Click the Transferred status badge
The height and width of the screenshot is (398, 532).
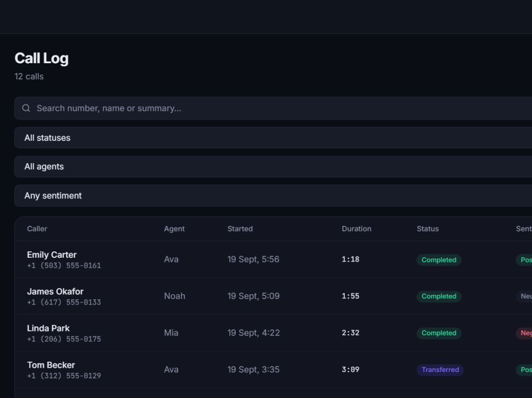pyautogui.click(x=440, y=370)
